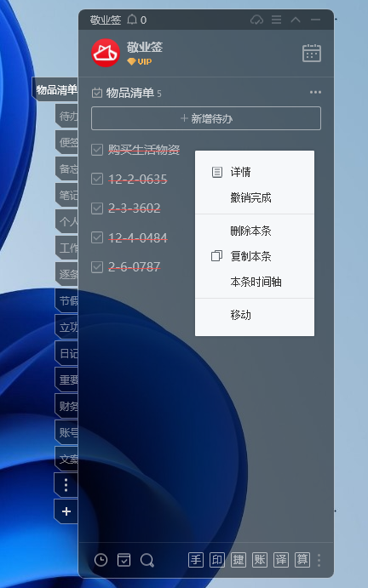This screenshot has height=588, width=368.
Task: Open the completed-tasks calendar check icon
Action: 124,560
